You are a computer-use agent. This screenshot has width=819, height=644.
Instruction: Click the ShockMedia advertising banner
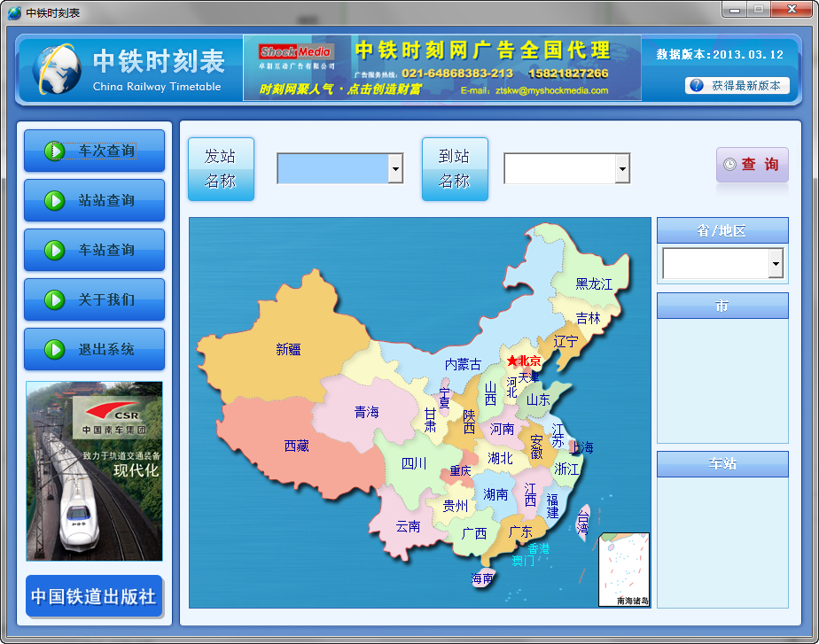tap(442, 68)
